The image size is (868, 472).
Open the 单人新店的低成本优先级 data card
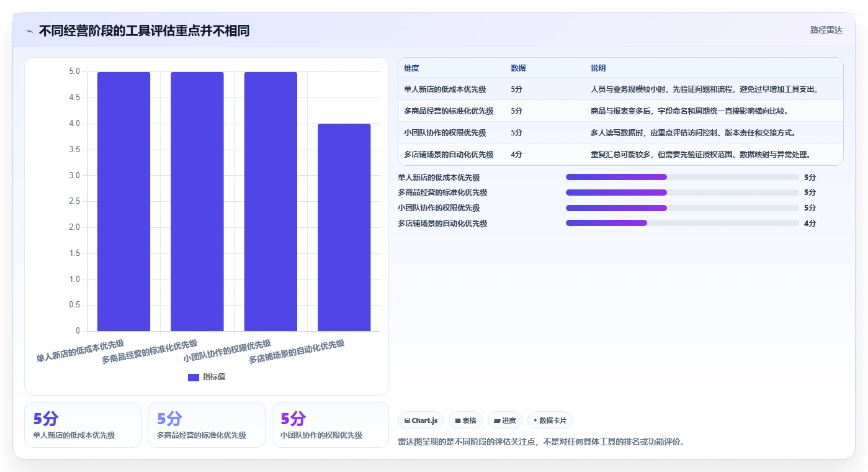(x=83, y=425)
